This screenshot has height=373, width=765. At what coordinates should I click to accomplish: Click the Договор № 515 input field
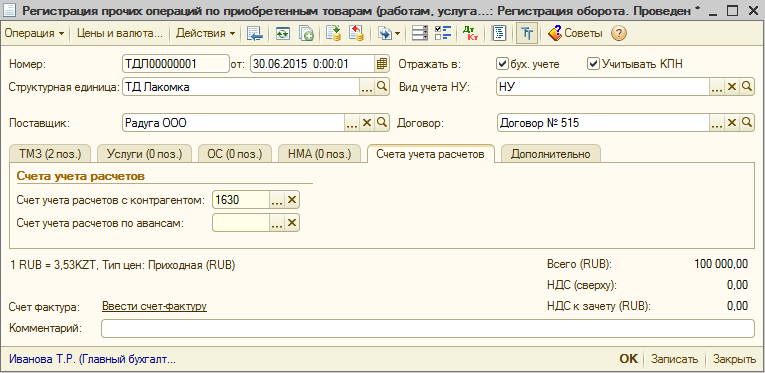pyautogui.click(x=603, y=123)
